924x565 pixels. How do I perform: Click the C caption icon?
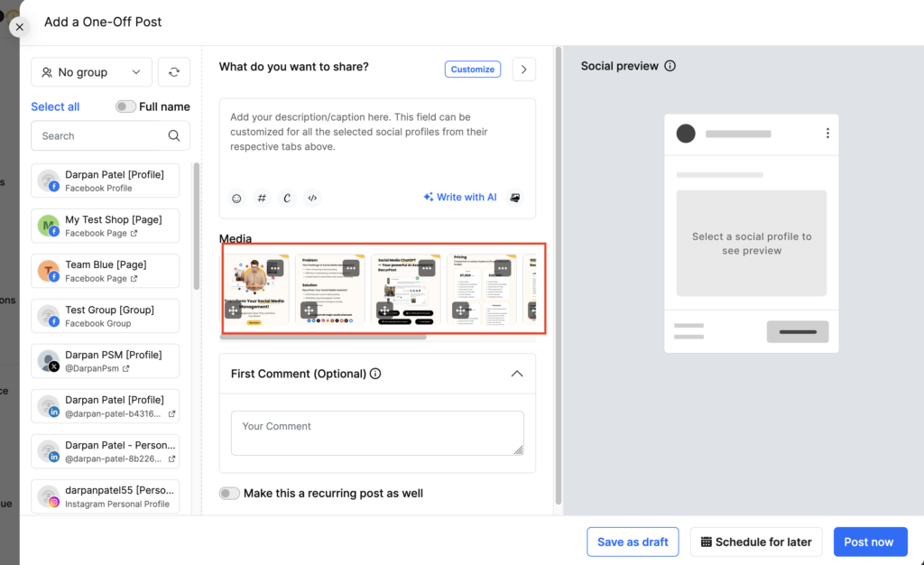(x=287, y=198)
